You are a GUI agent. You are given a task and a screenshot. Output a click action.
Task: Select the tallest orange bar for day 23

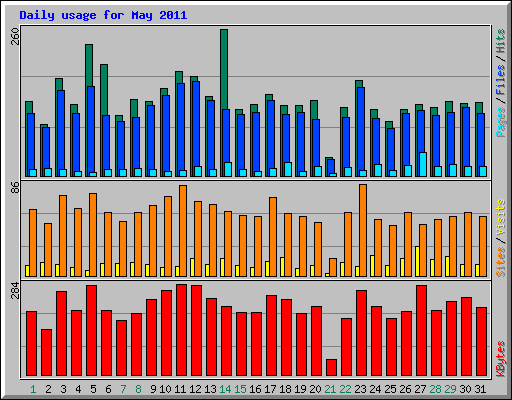tap(363, 230)
